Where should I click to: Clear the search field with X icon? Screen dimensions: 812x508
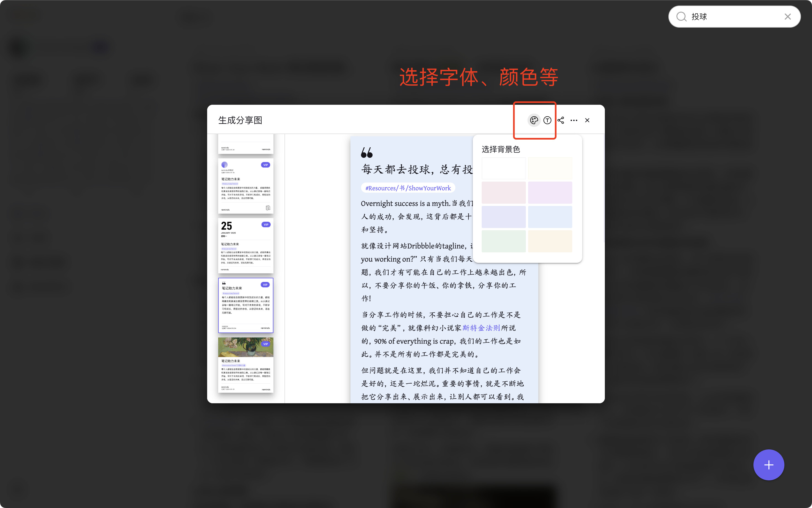pos(787,17)
